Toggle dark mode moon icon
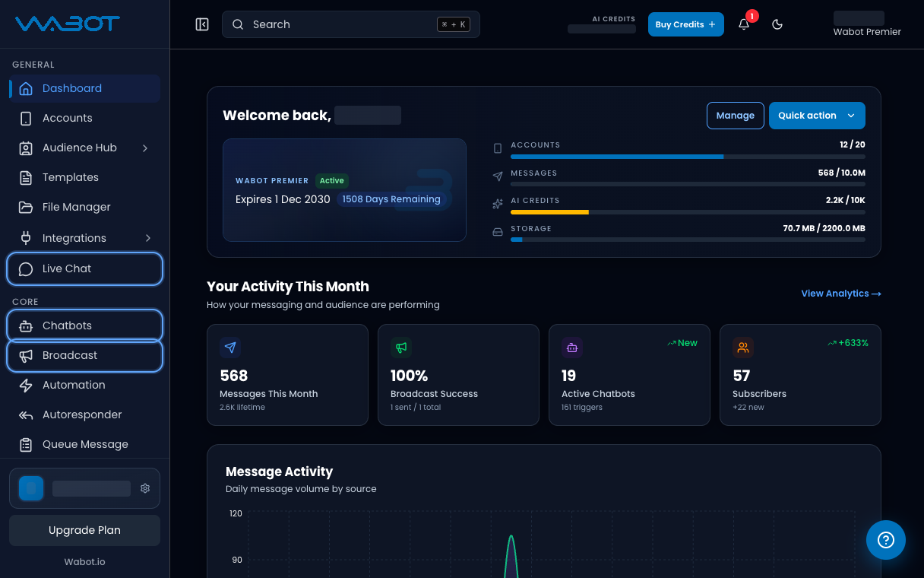This screenshot has width=924, height=578. click(777, 24)
